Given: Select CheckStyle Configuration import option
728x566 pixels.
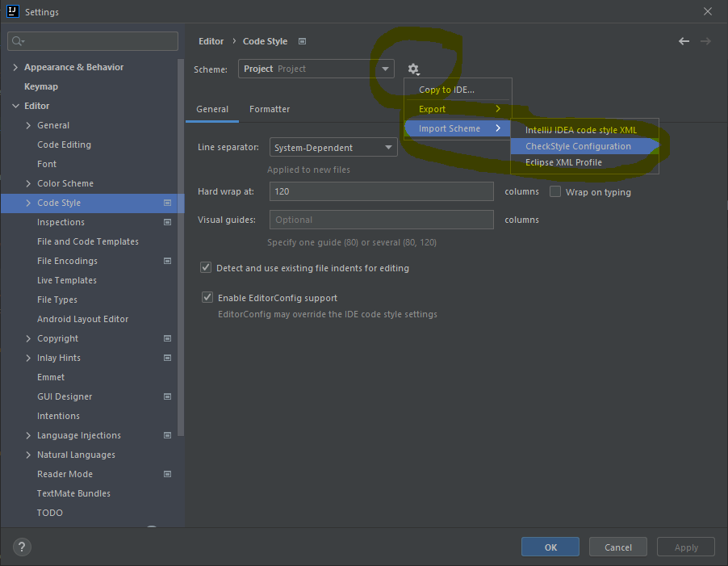Looking at the screenshot, I should tap(584, 146).
